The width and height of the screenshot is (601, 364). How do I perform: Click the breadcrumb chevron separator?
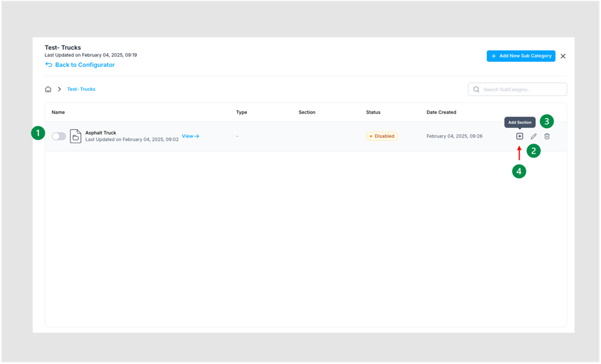[59, 89]
